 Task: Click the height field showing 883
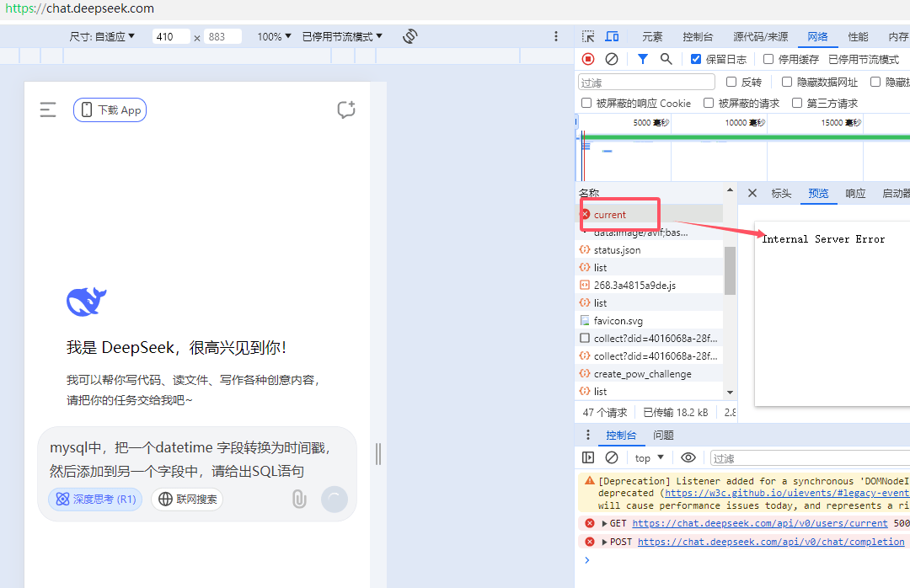(222, 36)
